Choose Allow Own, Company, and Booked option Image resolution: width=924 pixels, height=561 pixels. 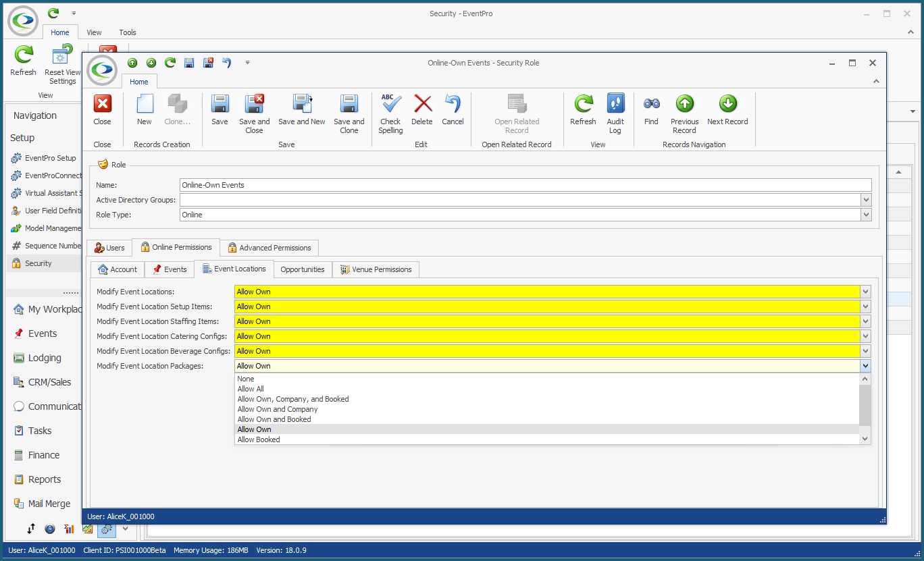[547, 399]
